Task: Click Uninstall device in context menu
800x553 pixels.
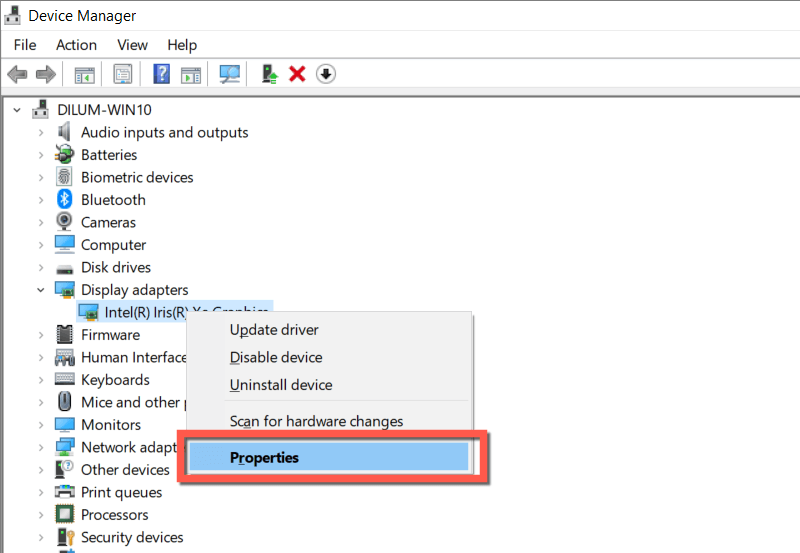Action: point(281,385)
